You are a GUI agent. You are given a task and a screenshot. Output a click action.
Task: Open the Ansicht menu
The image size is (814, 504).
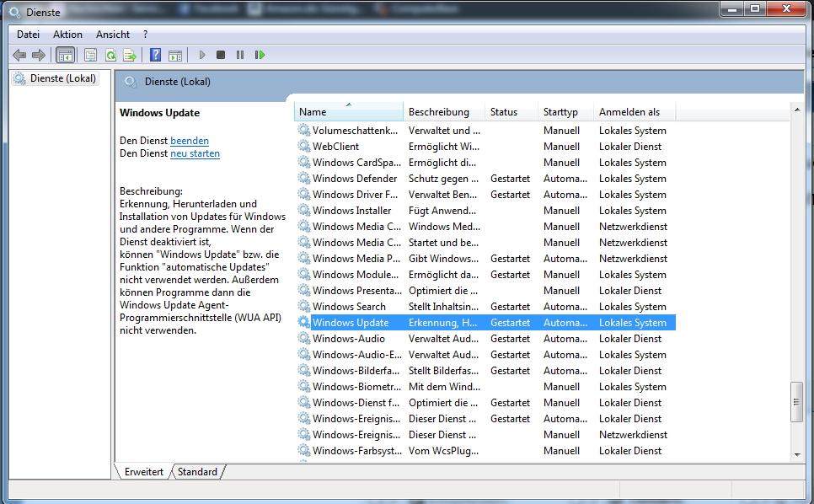[113, 35]
